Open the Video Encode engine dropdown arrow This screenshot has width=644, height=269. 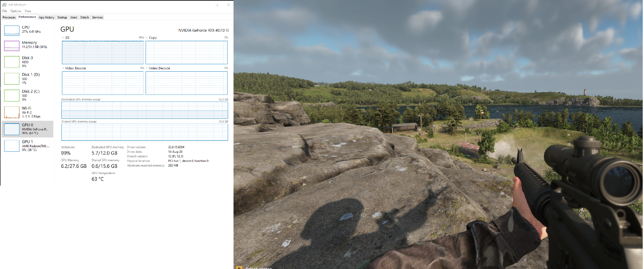(63, 68)
